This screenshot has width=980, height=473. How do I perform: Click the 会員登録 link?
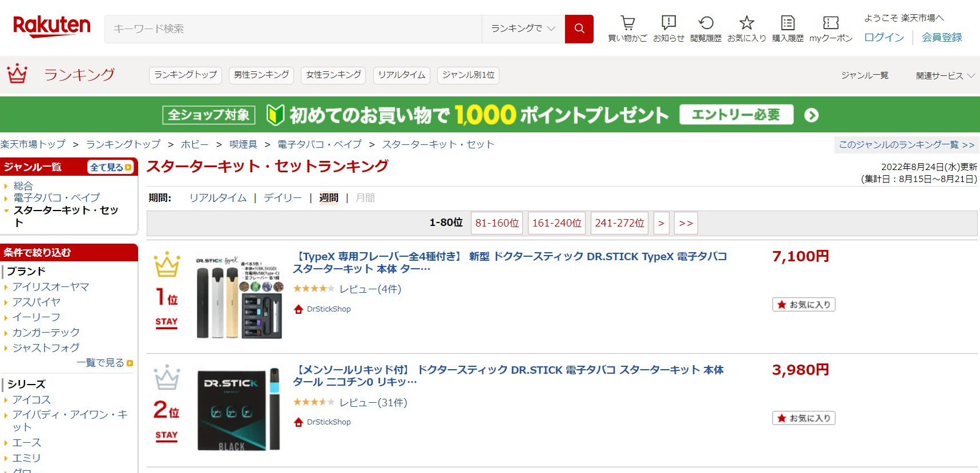coord(942,37)
